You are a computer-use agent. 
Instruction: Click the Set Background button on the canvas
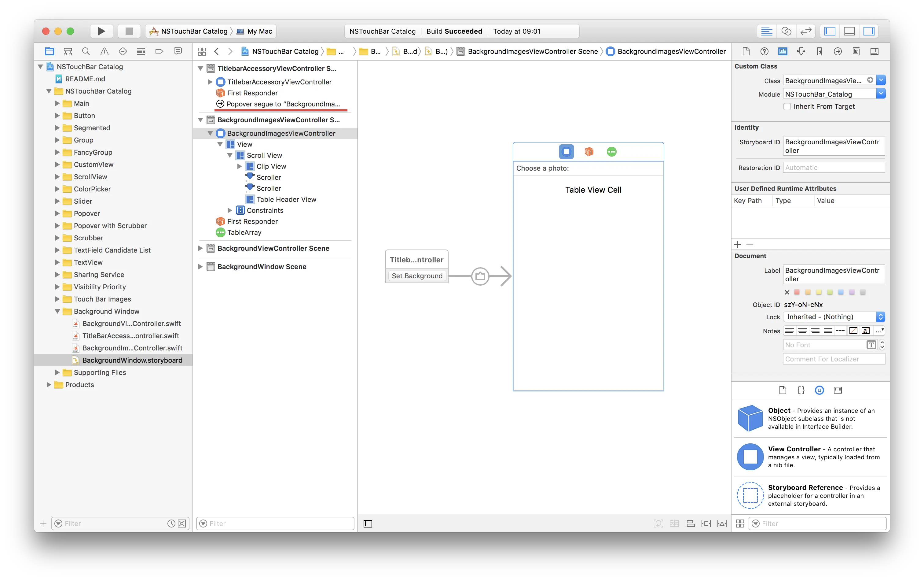[417, 276]
